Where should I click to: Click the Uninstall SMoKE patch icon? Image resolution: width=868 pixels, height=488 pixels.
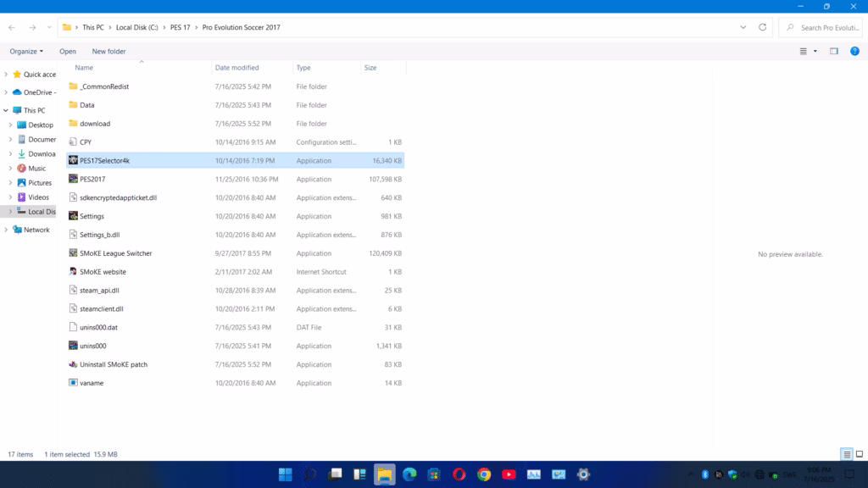coord(73,364)
